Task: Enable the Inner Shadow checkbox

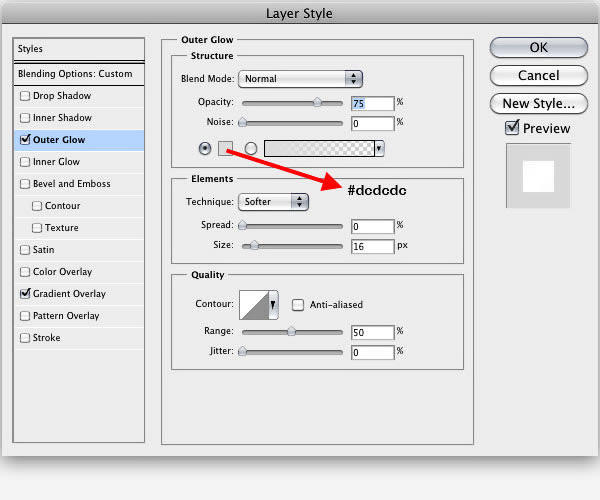Action: click(x=25, y=118)
